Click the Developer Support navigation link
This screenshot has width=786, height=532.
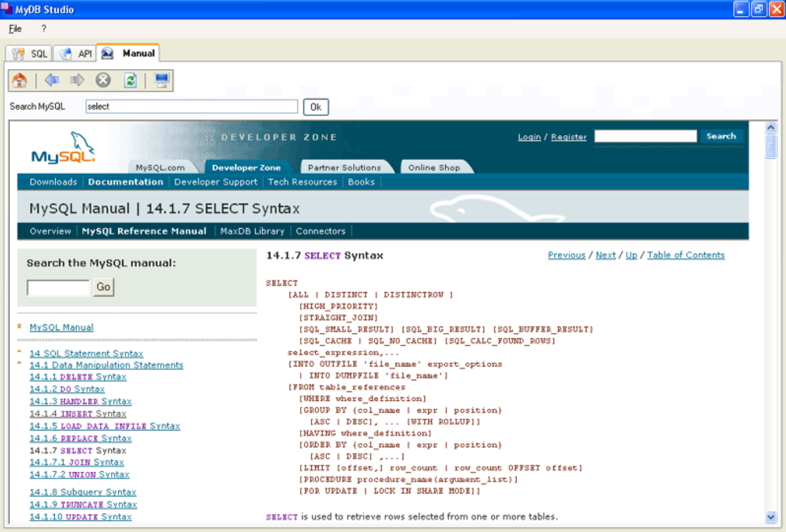(216, 182)
